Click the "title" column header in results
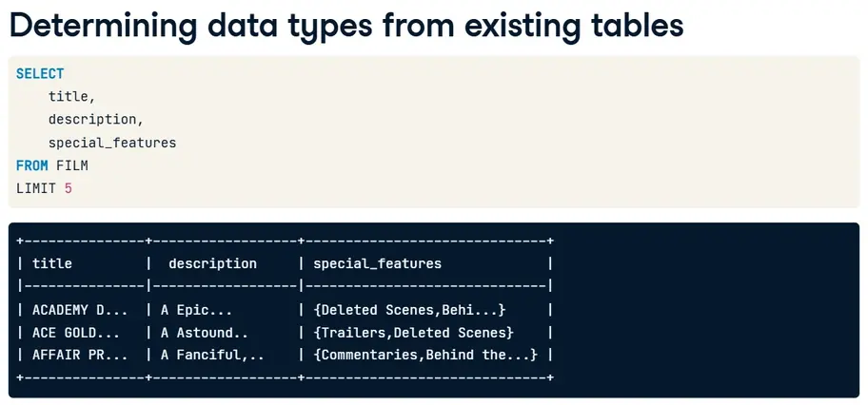Viewport: 868px width, 405px height. [52, 263]
